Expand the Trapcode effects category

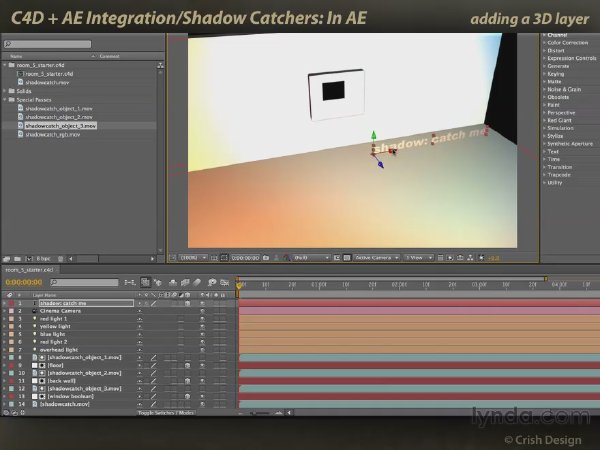544,175
